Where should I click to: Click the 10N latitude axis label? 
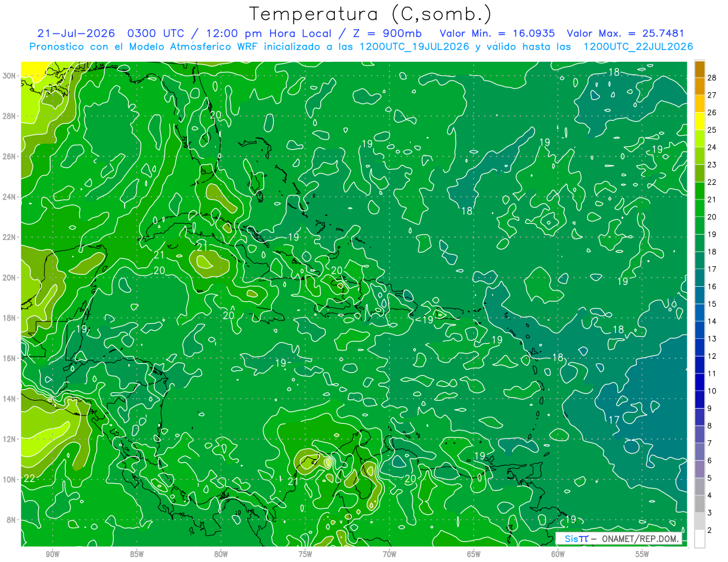(x=10, y=480)
